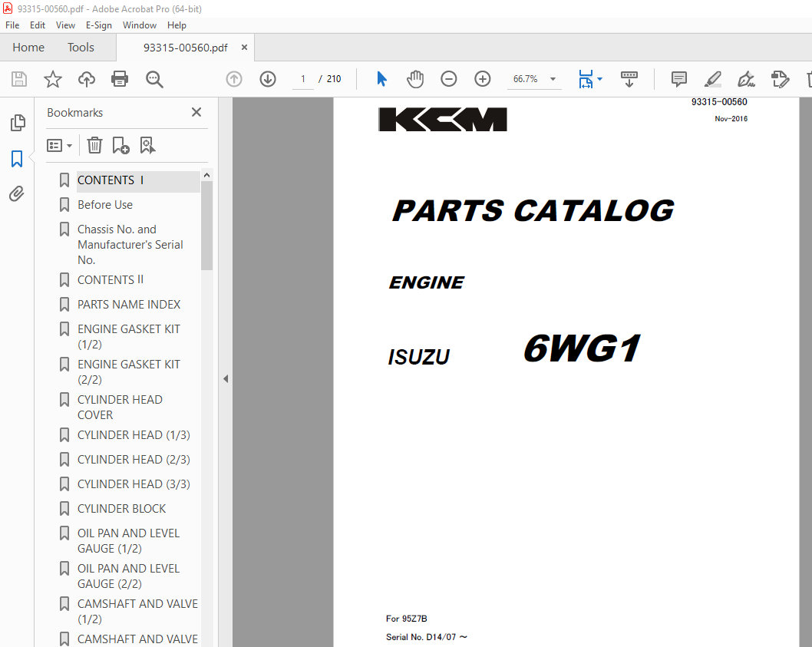Image resolution: width=812 pixels, height=647 pixels.
Task: Click the upload to cloud icon
Action: pyautogui.click(x=87, y=79)
